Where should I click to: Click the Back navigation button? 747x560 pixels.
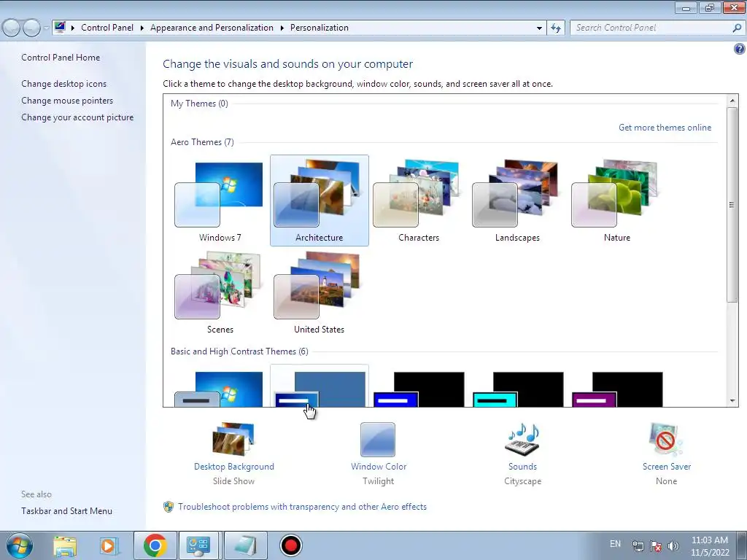(12, 28)
